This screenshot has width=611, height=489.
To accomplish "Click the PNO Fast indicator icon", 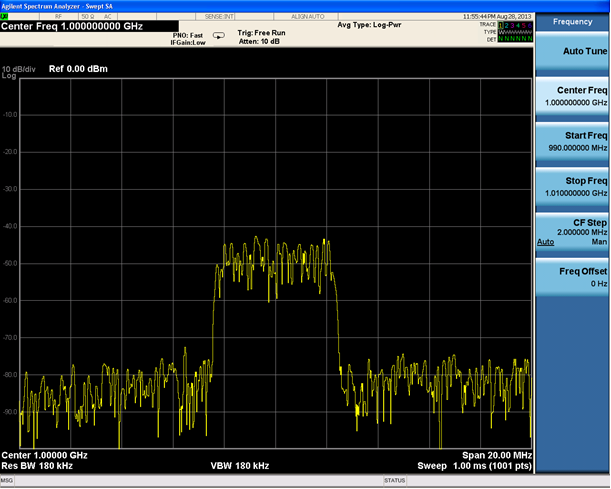I will tap(219, 35).
